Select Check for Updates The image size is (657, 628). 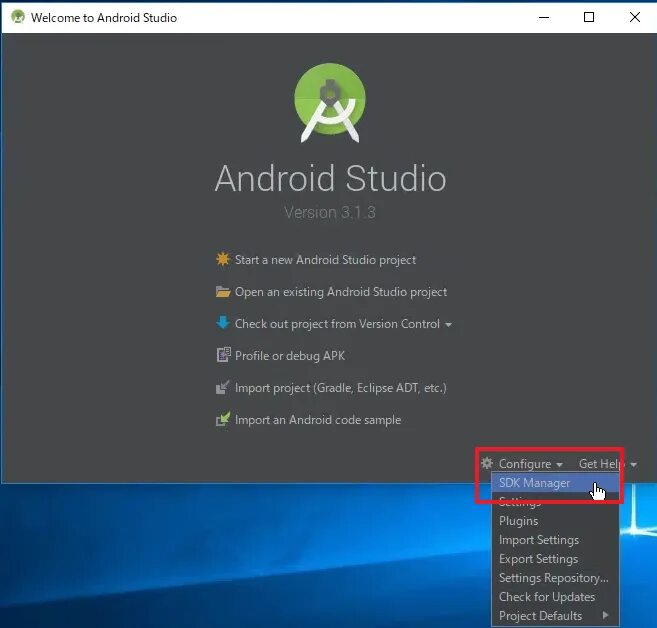(x=555, y=597)
